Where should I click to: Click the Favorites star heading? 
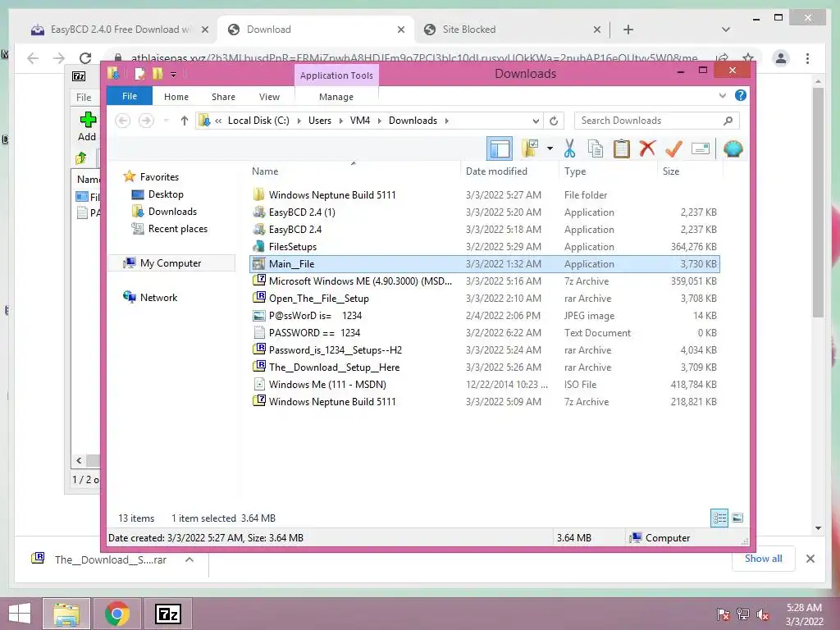[x=159, y=177]
